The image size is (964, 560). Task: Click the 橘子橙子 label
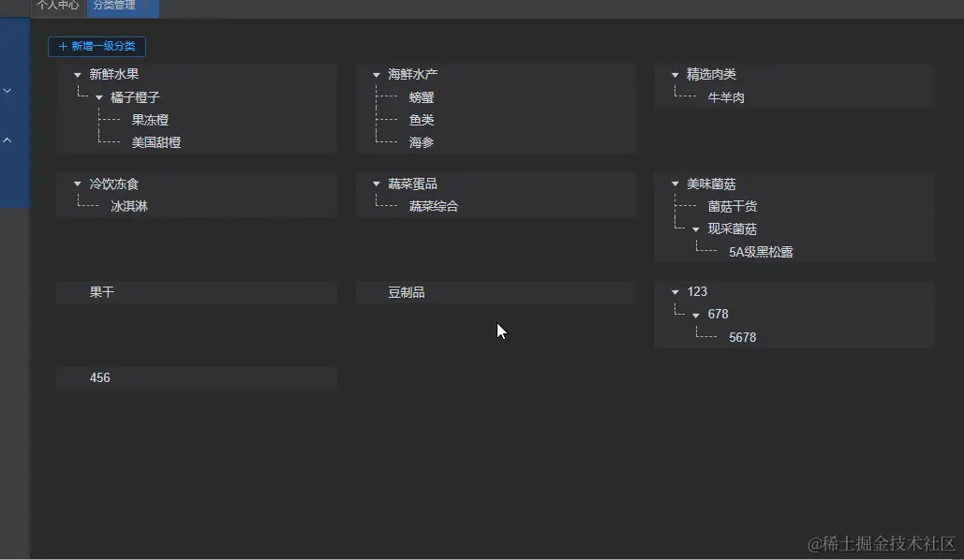coord(135,97)
